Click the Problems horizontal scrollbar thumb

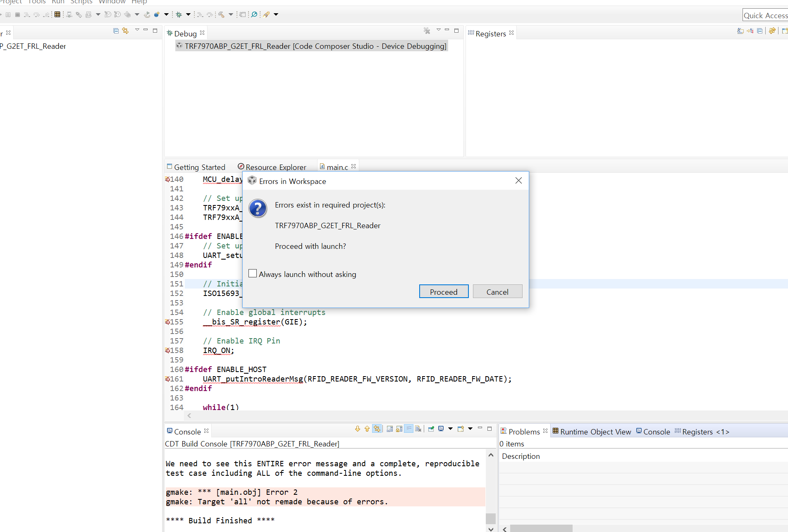541,529
